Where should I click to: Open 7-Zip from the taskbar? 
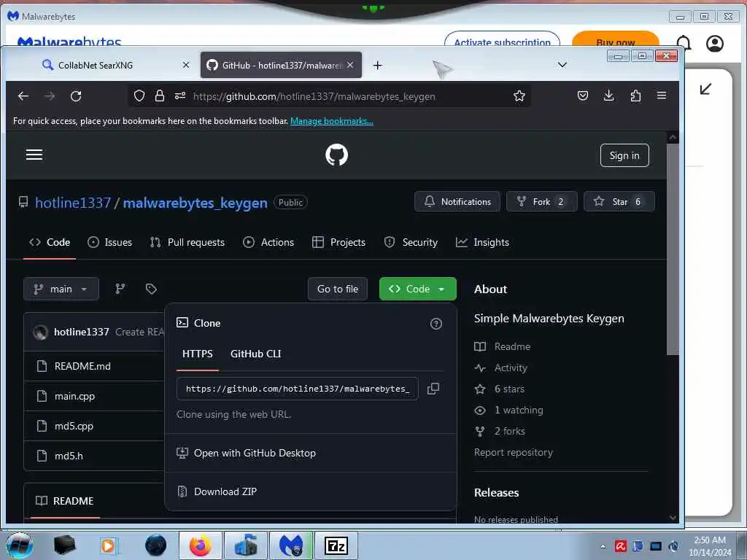[336, 545]
